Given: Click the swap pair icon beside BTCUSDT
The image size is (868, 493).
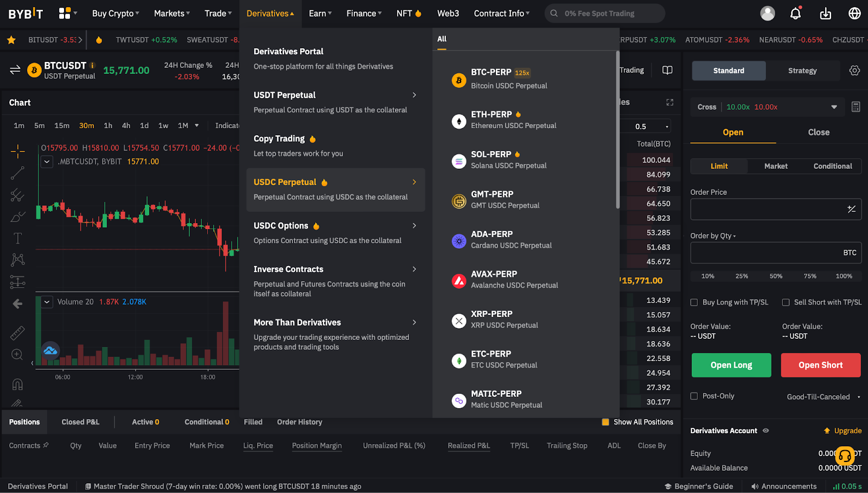Looking at the screenshot, I should pyautogui.click(x=15, y=70).
